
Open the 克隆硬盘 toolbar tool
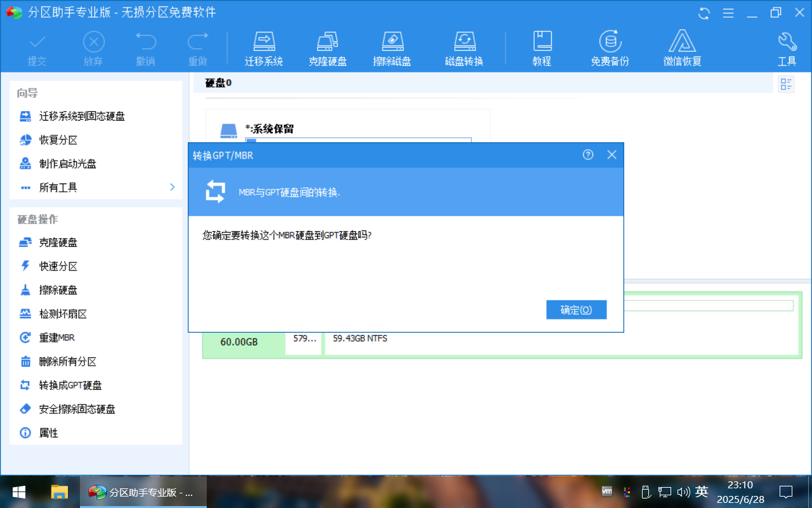tap(327, 49)
